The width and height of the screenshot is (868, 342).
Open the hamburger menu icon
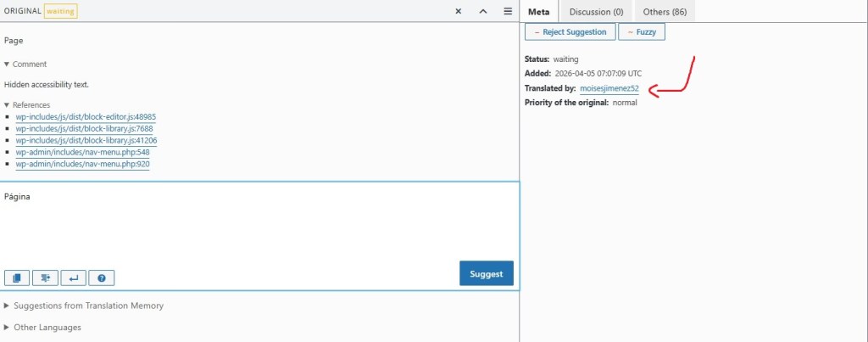coord(508,11)
